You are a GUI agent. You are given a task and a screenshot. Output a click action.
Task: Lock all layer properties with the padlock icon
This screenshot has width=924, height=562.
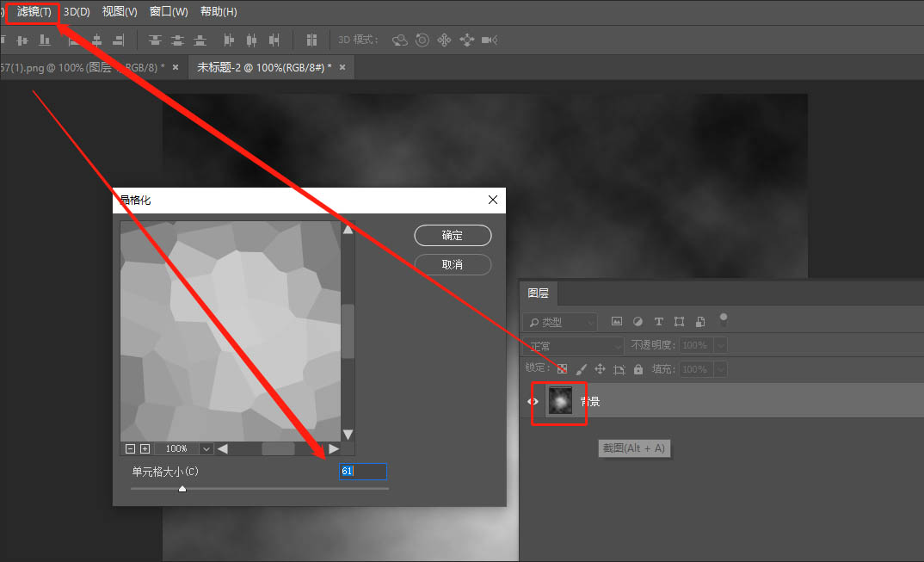click(639, 368)
